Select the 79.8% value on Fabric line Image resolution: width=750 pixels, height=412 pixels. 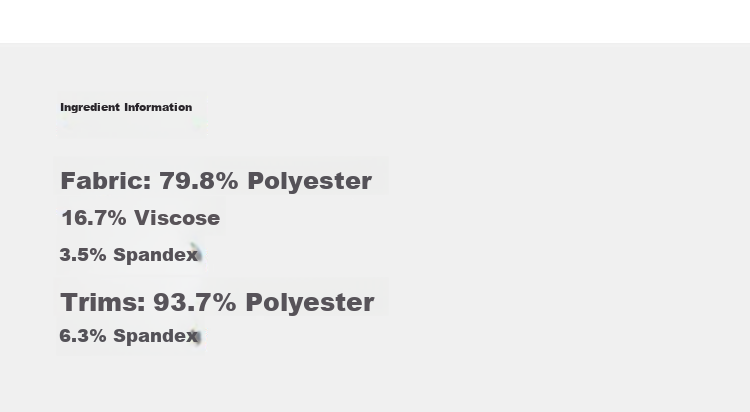[x=199, y=181]
